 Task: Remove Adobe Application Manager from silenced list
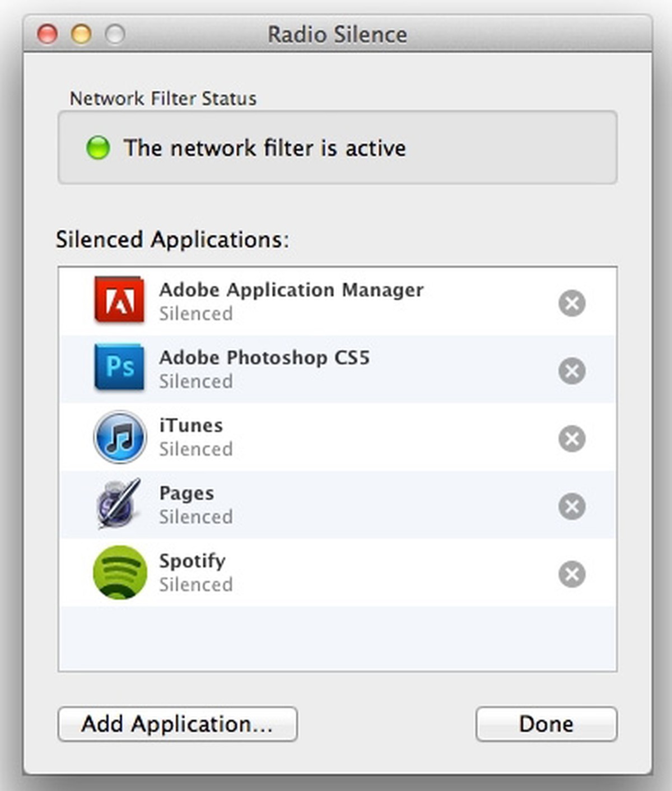point(572,303)
